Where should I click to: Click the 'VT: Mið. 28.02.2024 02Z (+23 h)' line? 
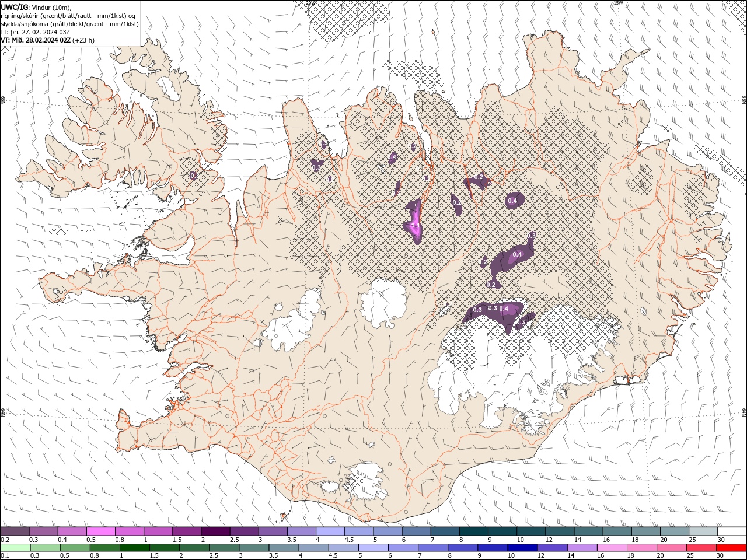tap(48, 40)
